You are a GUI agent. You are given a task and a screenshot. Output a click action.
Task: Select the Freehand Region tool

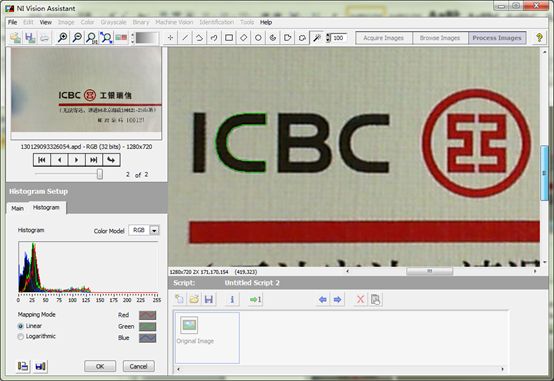pyautogui.click(x=302, y=37)
